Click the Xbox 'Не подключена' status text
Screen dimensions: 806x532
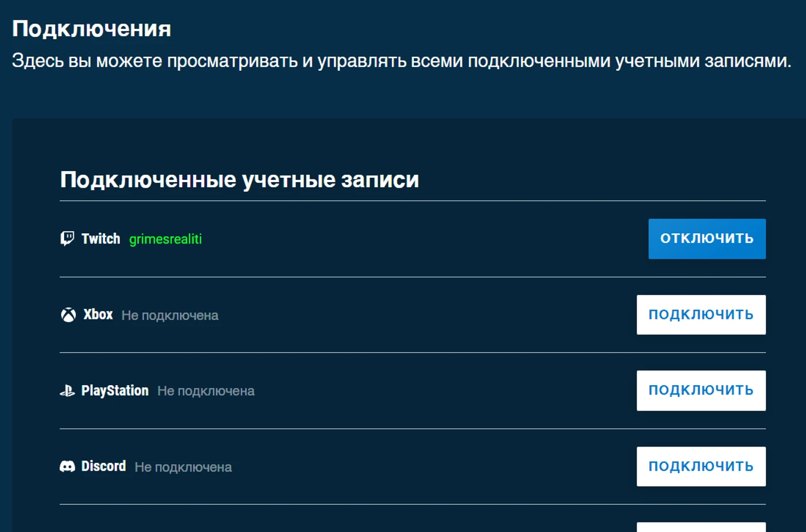point(170,315)
